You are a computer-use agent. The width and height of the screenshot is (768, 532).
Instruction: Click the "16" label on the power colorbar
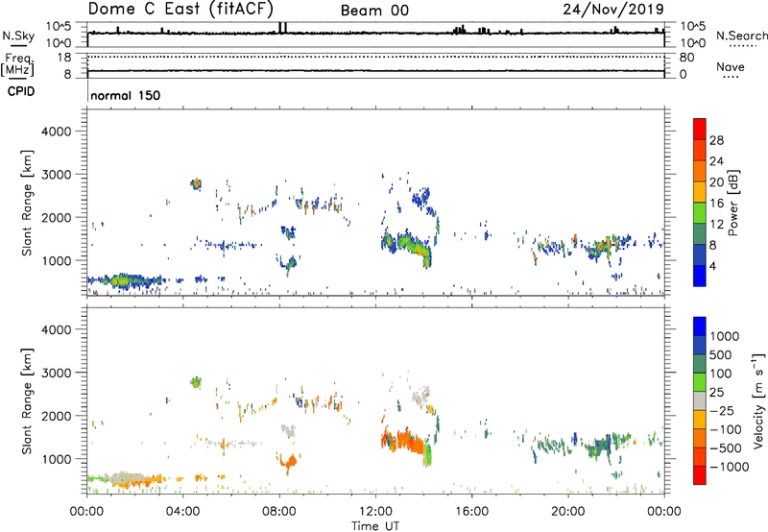tap(716, 204)
